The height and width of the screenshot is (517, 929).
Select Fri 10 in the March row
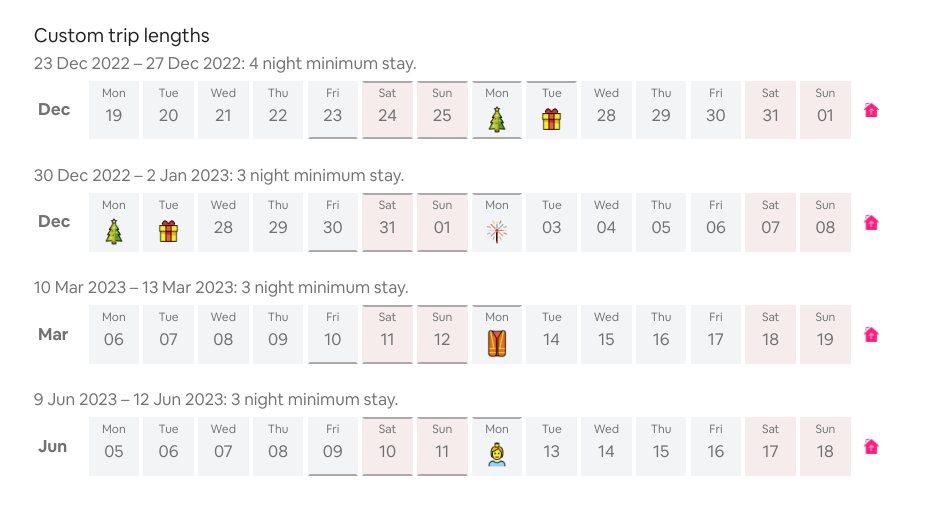[x=332, y=334]
